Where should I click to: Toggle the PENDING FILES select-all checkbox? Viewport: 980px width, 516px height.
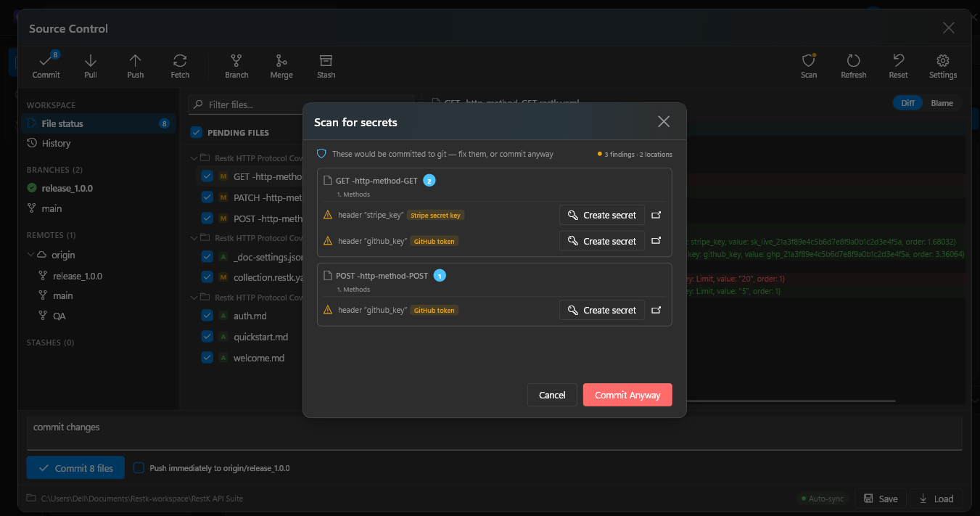pos(196,132)
